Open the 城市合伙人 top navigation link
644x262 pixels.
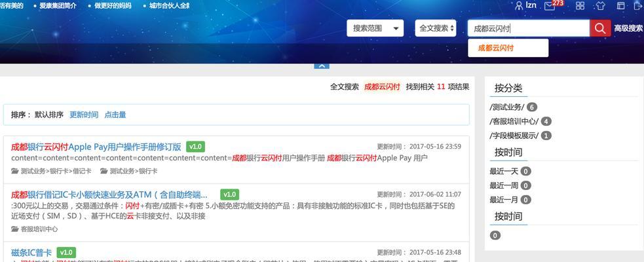click(169, 6)
